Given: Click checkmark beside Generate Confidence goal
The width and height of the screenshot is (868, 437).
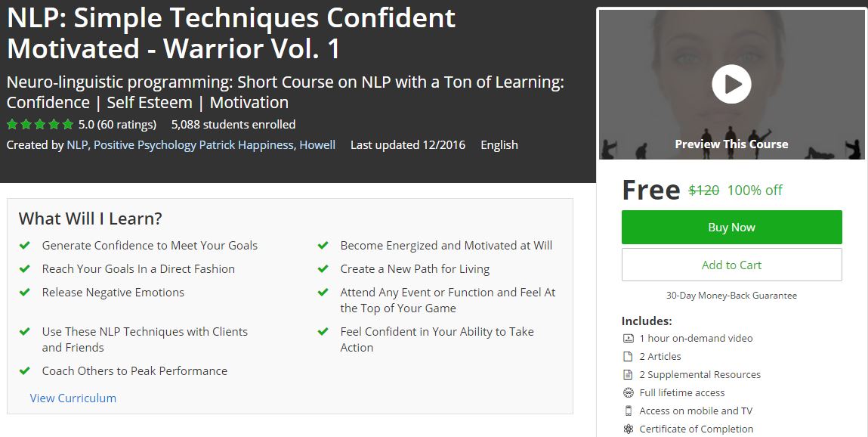Looking at the screenshot, I should click(25, 246).
